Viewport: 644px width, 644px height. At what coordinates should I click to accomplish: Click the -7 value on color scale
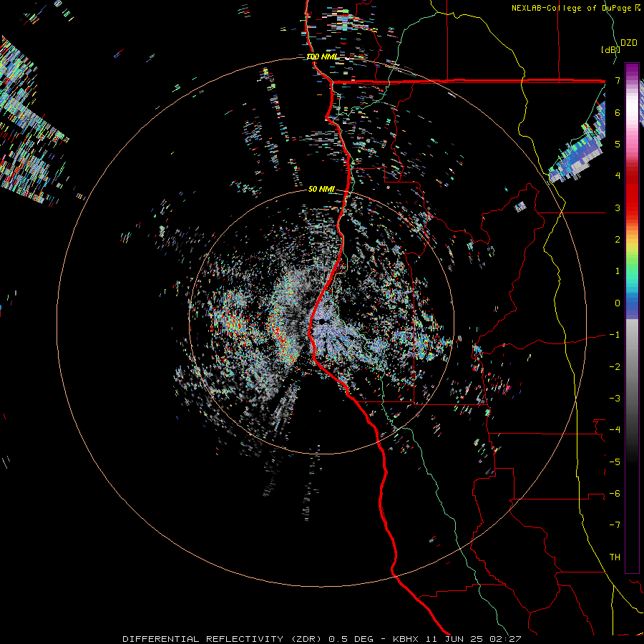[x=615, y=525]
